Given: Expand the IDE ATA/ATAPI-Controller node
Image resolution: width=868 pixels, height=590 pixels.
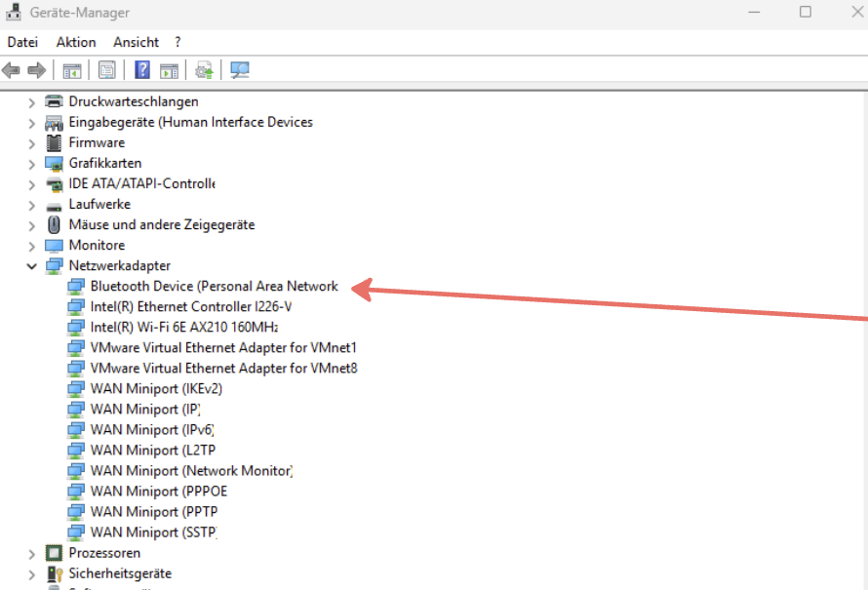Looking at the screenshot, I should pyautogui.click(x=31, y=184).
